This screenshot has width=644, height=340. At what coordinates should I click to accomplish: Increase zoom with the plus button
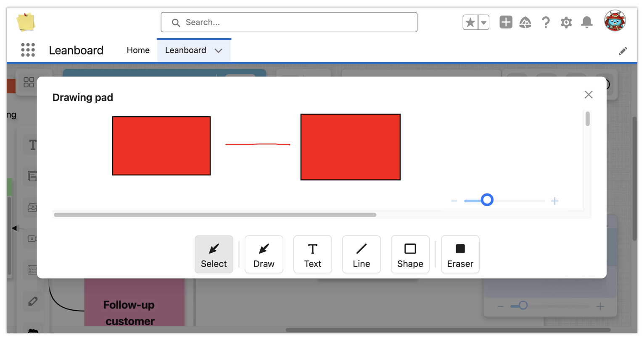[x=554, y=201]
